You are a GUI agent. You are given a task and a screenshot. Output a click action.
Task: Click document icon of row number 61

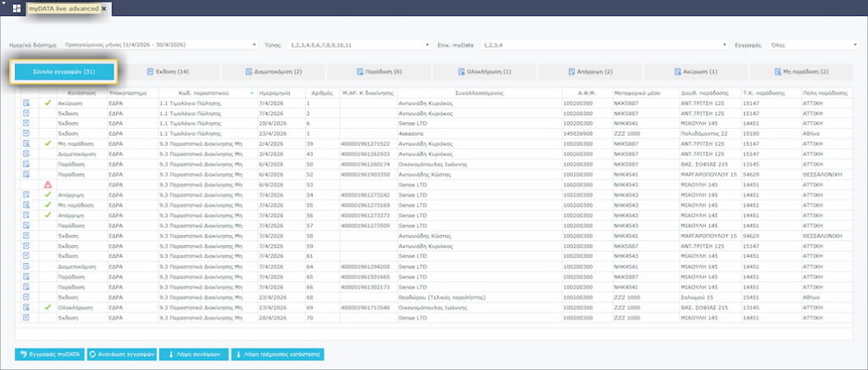[x=26, y=256]
